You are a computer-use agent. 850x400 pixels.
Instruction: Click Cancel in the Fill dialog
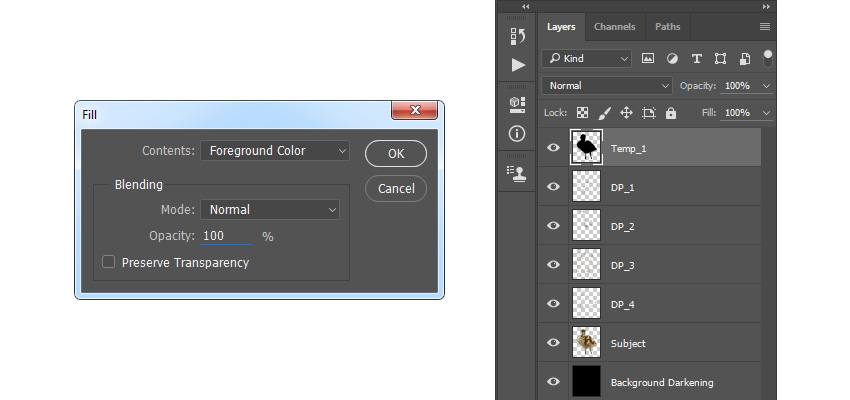click(396, 189)
